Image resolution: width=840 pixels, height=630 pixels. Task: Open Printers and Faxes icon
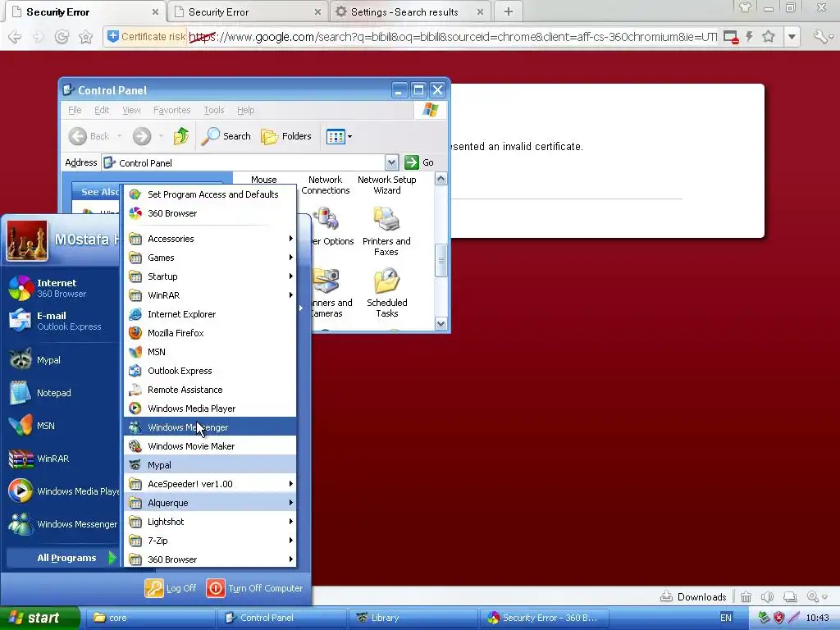click(386, 231)
